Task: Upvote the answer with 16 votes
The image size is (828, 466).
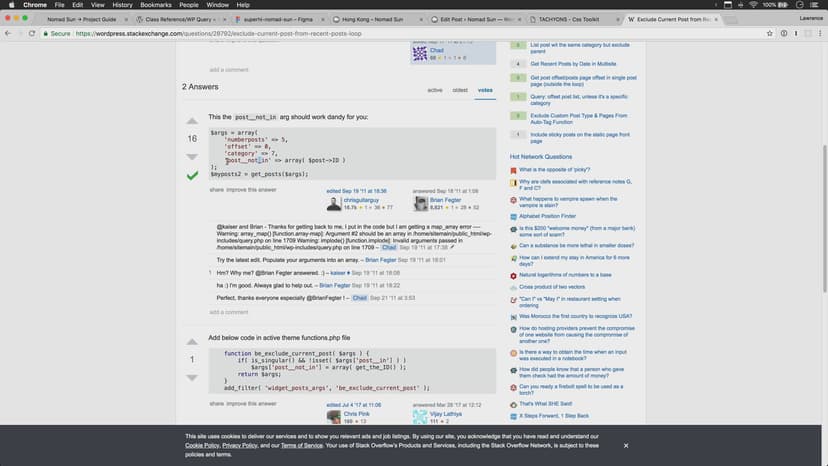Action: (192, 122)
